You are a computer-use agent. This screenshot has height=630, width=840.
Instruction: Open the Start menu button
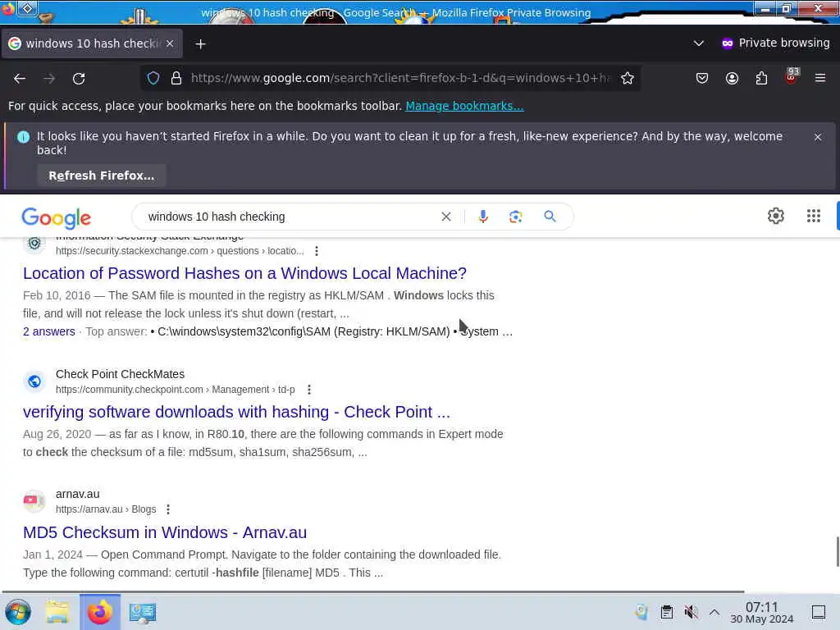tap(18, 612)
